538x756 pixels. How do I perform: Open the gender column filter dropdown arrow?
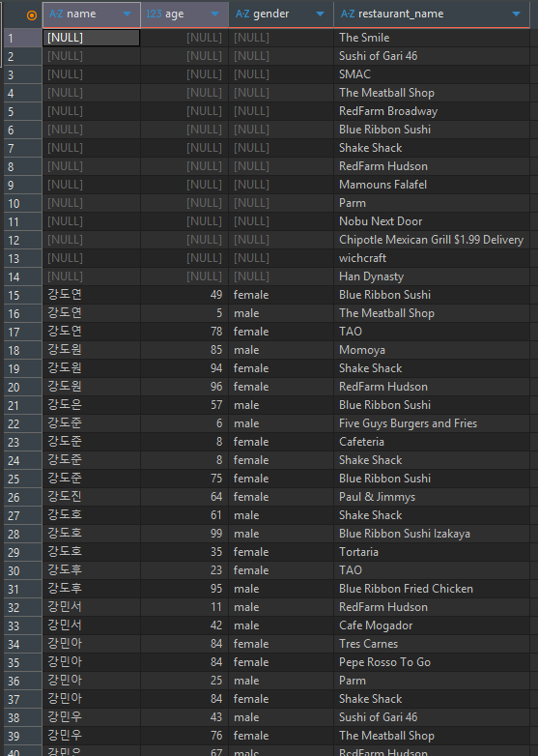click(x=320, y=14)
